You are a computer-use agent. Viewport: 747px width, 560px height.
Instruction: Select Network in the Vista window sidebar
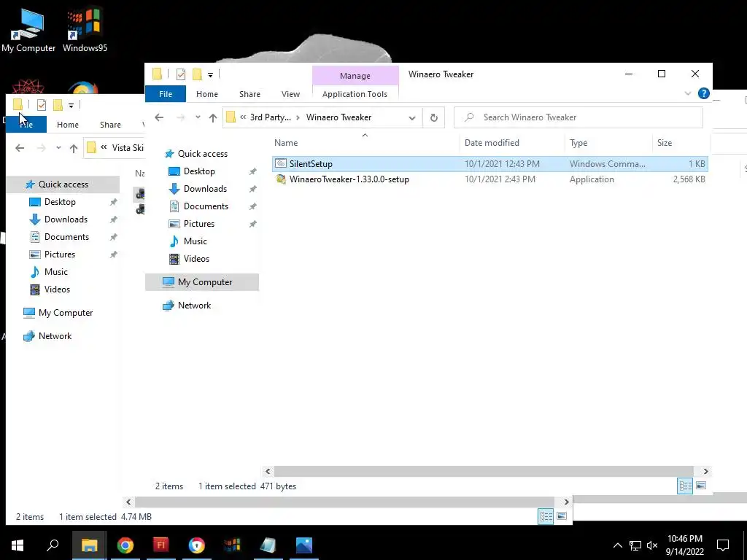pyautogui.click(x=55, y=336)
